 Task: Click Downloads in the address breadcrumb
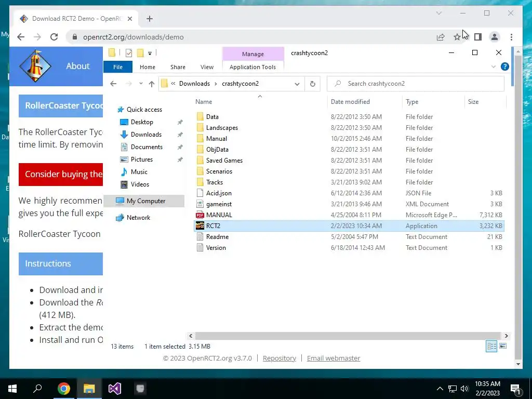coord(194,84)
